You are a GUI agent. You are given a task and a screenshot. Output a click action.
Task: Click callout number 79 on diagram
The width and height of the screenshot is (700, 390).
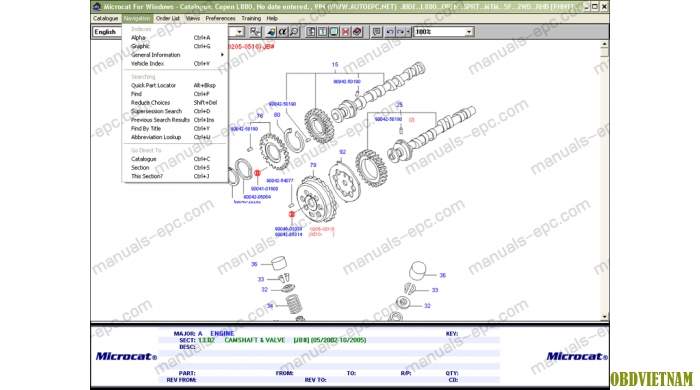pyautogui.click(x=313, y=165)
